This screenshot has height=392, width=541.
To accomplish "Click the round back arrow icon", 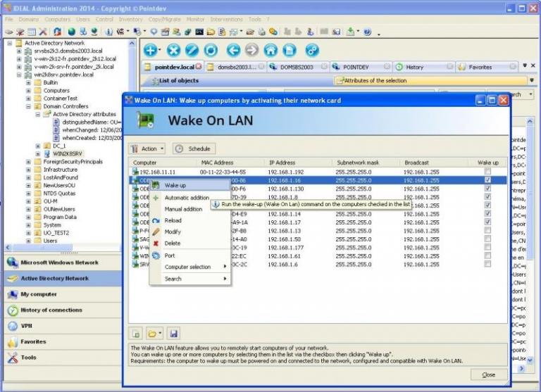I will (233, 50).
